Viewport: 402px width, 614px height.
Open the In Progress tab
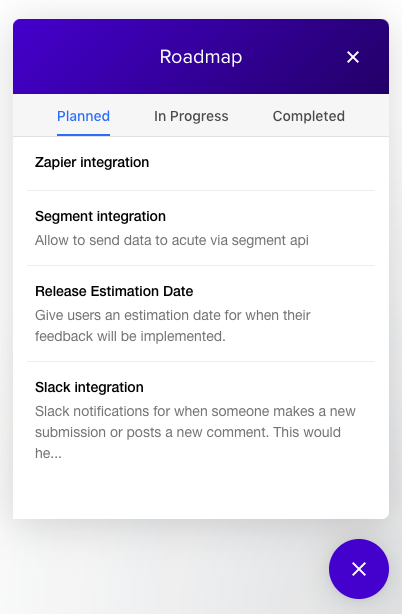(x=191, y=116)
